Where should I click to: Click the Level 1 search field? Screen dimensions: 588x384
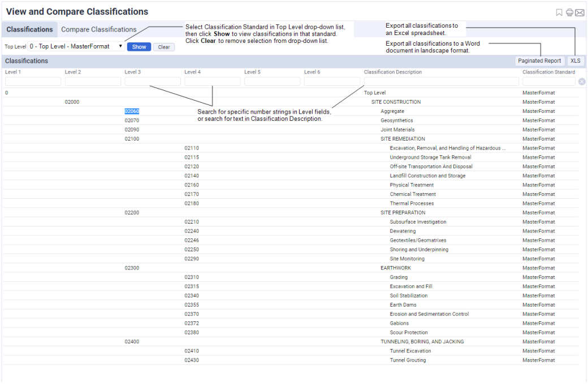tap(32, 81)
